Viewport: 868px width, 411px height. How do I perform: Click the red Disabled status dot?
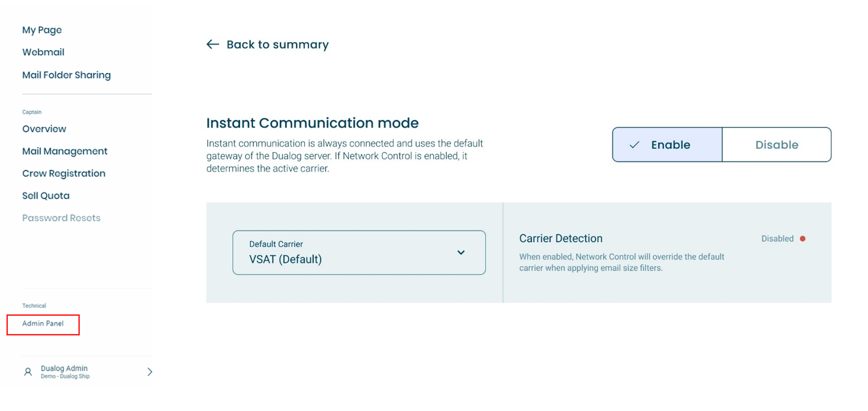click(802, 239)
